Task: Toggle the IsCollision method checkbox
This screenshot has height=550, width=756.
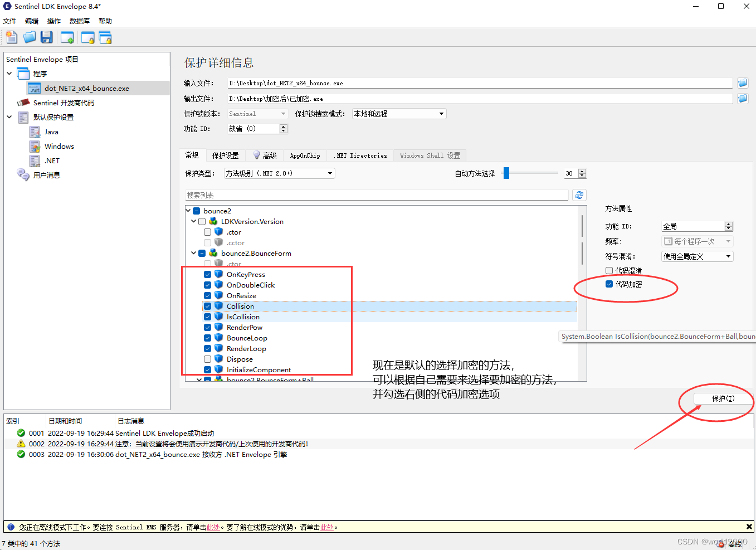Action: pyautogui.click(x=207, y=317)
